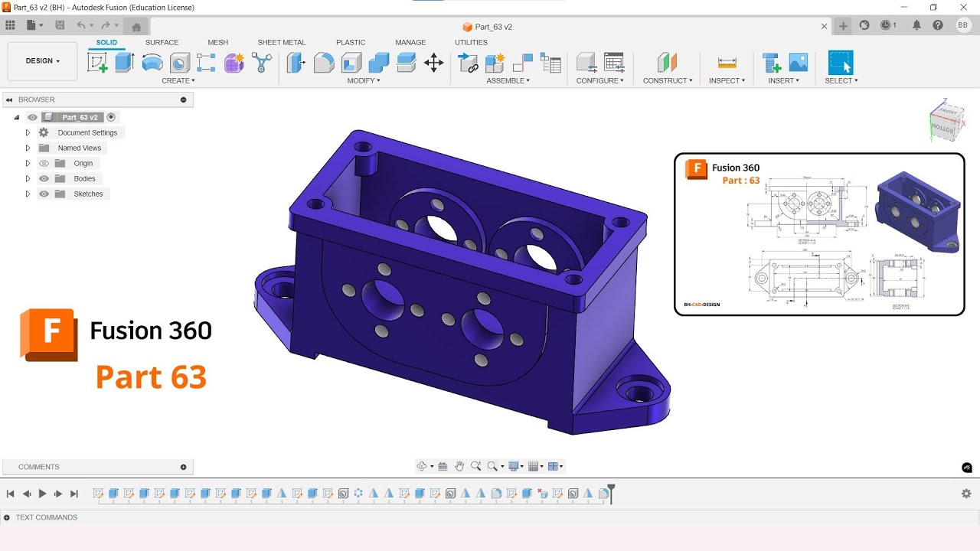The height and width of the screenshot is (551, 980).
Task: Activate the Part_63 v2 component radio button
Action: coord(111,117)
